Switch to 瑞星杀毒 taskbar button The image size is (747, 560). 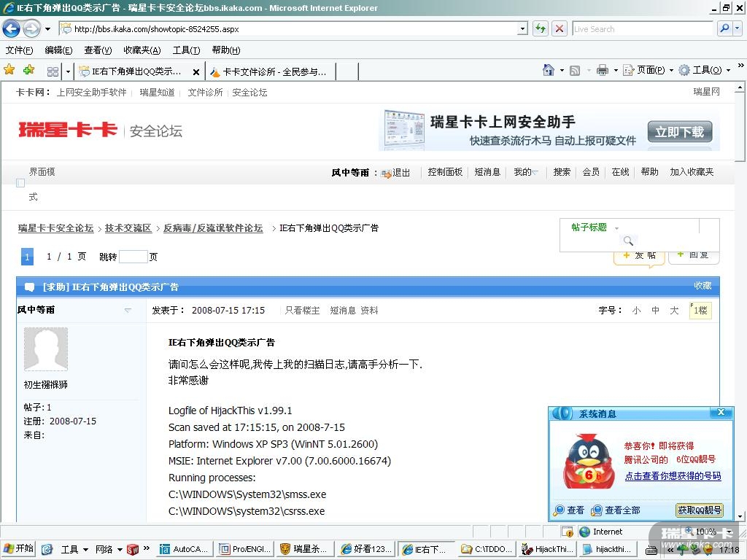point(305,549)
